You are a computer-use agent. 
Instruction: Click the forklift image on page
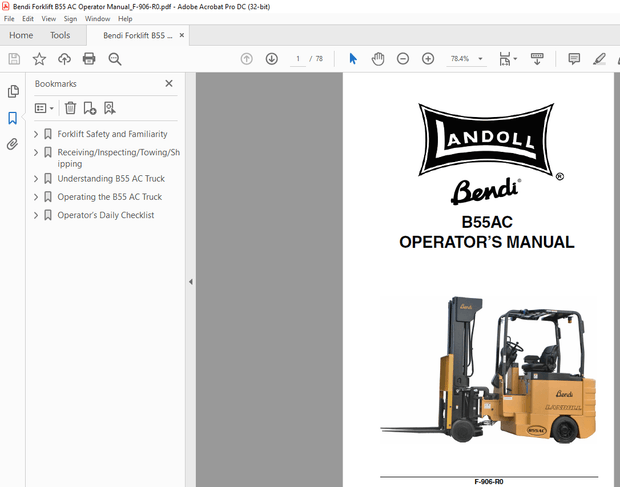(x=488, y=370)
